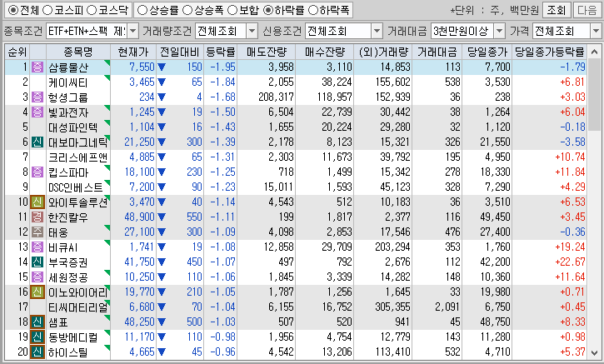Screen dimensions: 604x364
Task: Click the down arrow in 크리스에프앤 row
Action: click(x=162, y=157)
